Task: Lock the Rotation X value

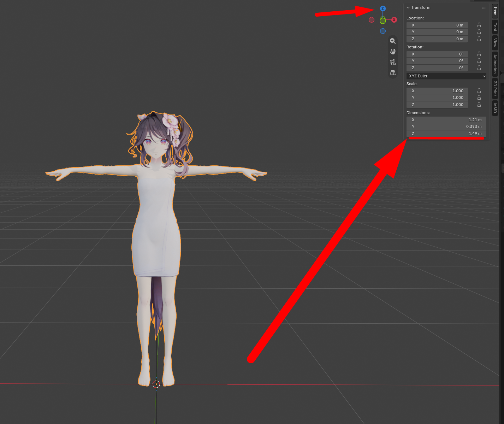Action: click(479, 54)
